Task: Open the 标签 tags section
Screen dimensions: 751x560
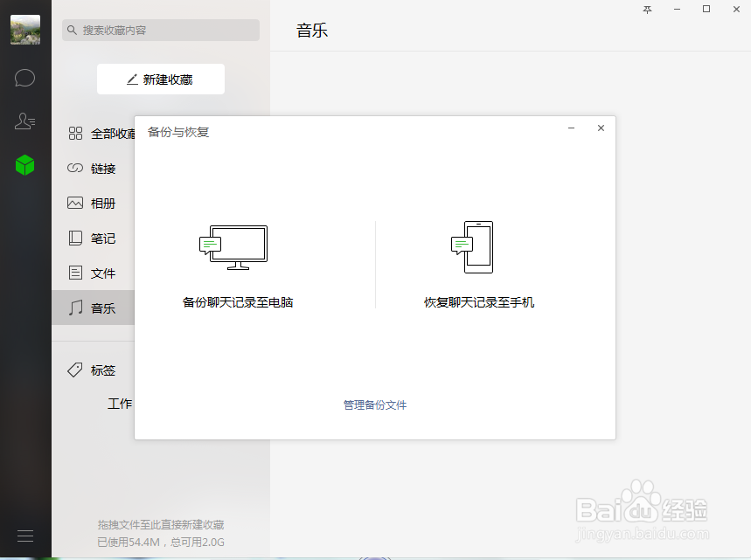Action: (96, 370)
